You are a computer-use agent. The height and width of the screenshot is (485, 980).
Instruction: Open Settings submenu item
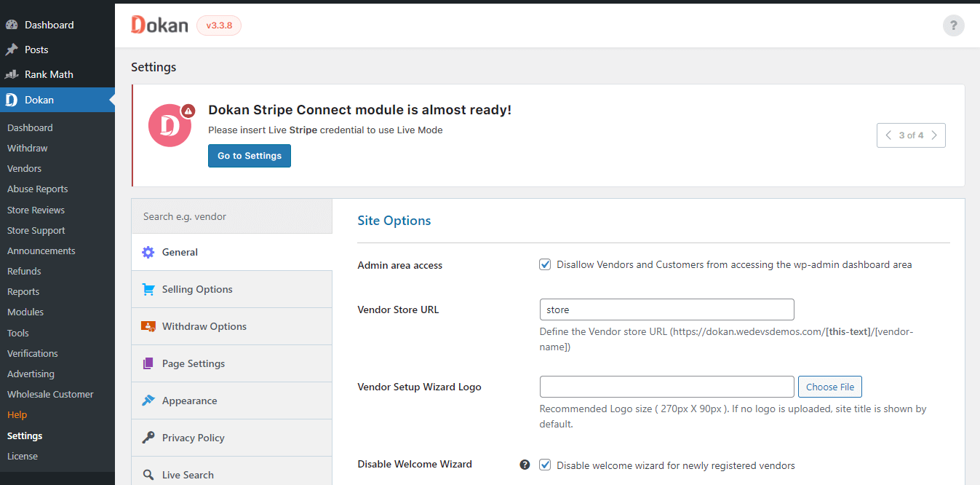[x=25, y=435]
